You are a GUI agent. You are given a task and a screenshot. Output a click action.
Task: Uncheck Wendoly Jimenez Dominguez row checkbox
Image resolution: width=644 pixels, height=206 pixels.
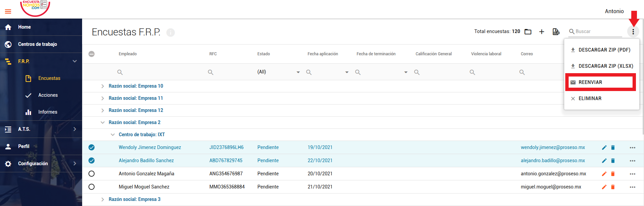click(92, 147)
